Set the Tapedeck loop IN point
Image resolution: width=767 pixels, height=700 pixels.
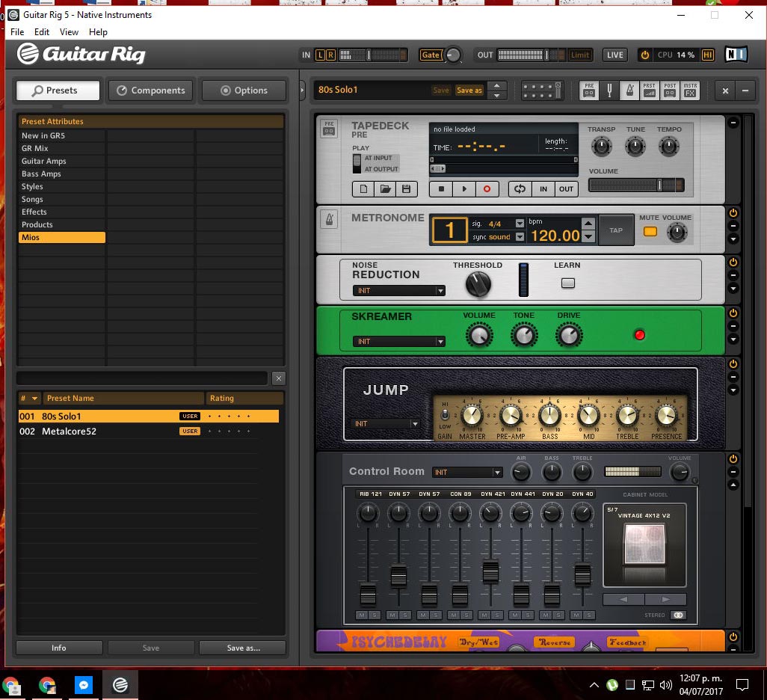coord(543,189)
